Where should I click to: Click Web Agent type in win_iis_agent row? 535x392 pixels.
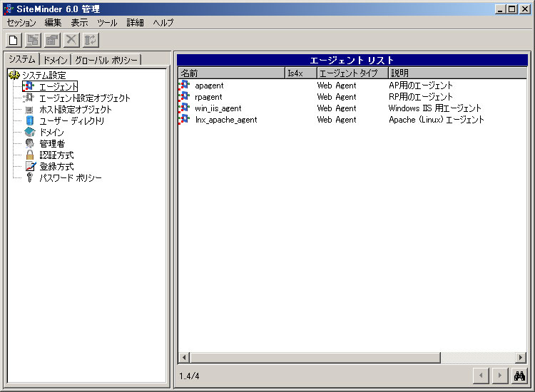(337, 108)
